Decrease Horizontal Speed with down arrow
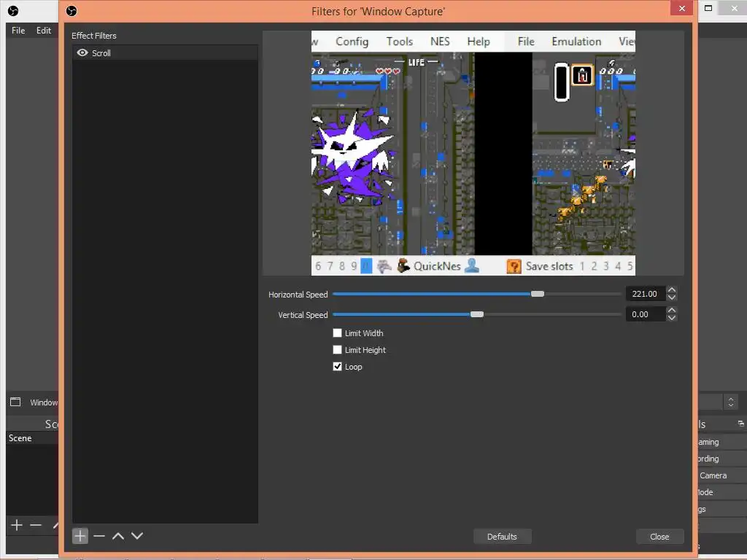 pyautogui.click(x=672, y=297)
